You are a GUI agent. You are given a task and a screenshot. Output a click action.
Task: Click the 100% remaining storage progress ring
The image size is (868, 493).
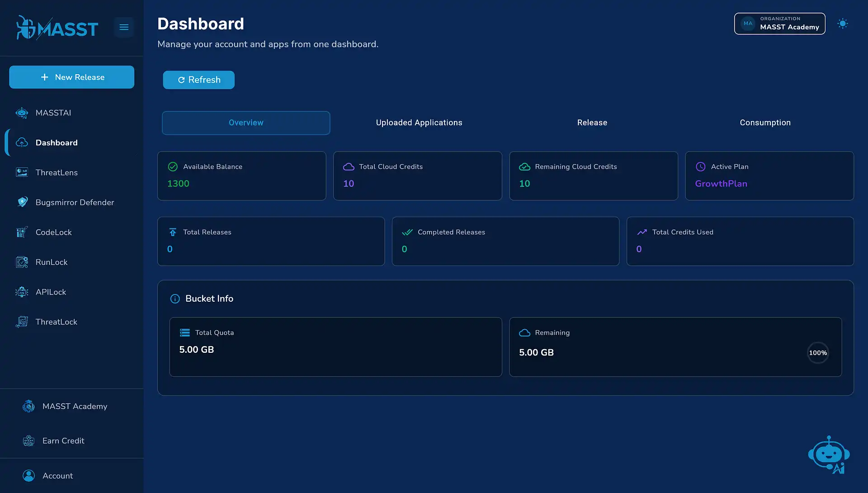pyautogui.click(x=818, y=353)
